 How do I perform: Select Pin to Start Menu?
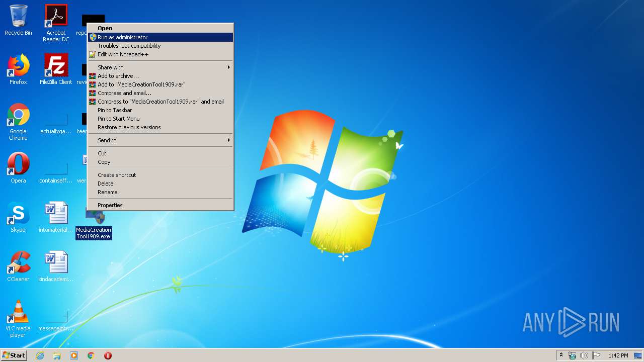[x=160, y=119]
